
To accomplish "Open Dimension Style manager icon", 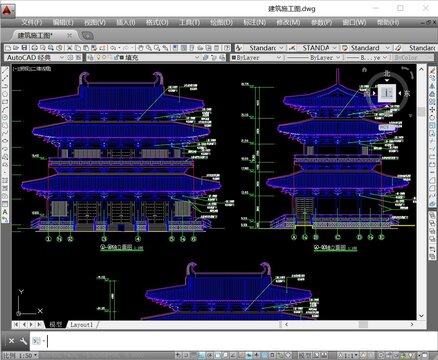I will coord(292,48).
